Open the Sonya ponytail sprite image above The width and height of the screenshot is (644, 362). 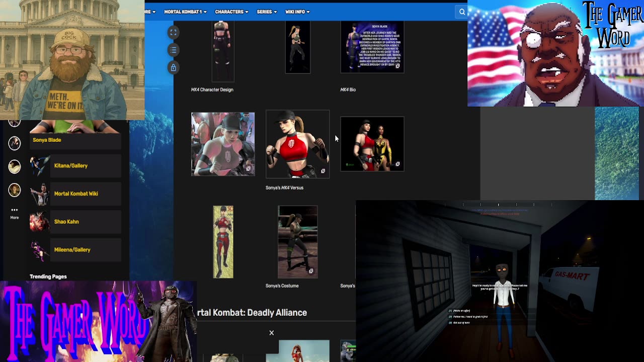click(x=298, y=47)
